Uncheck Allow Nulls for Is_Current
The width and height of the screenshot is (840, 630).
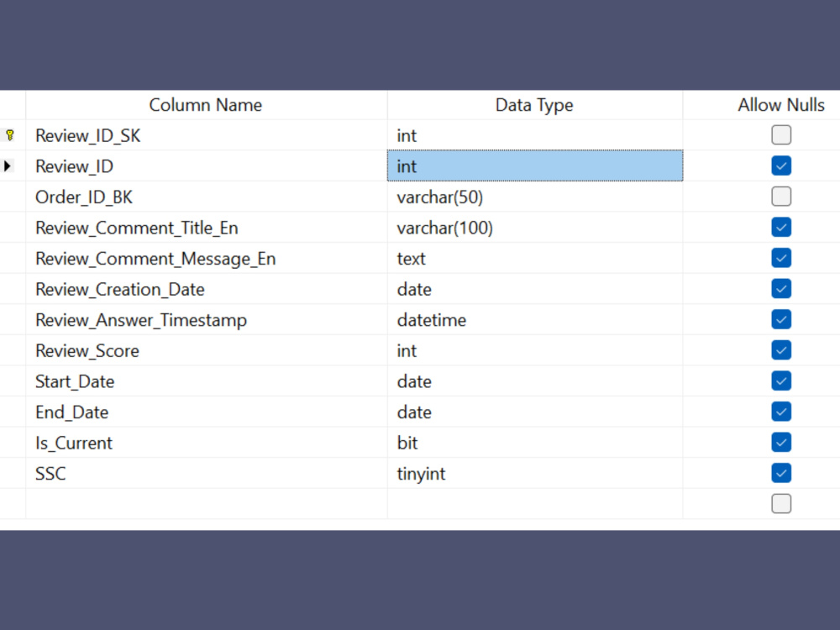pos(781,443)
